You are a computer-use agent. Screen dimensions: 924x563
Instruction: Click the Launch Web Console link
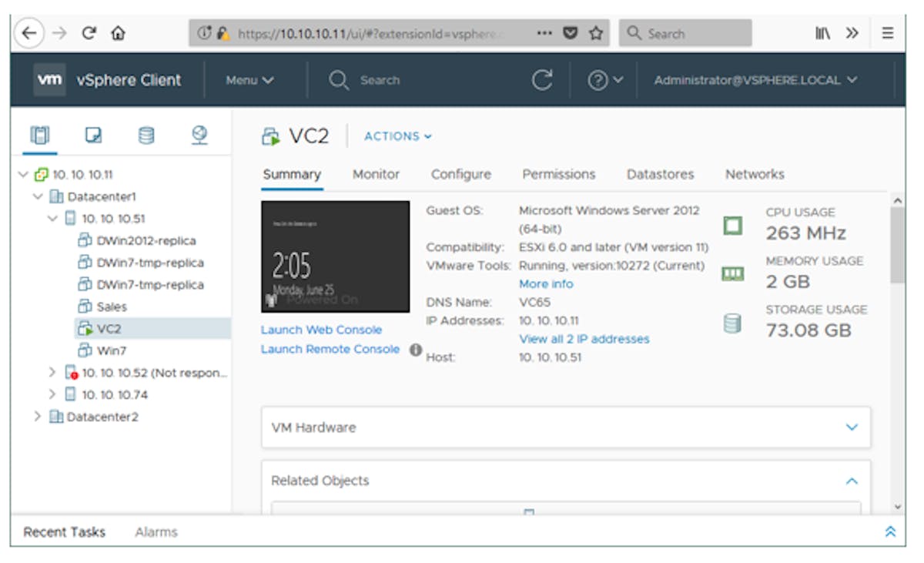tap(321, 330)
